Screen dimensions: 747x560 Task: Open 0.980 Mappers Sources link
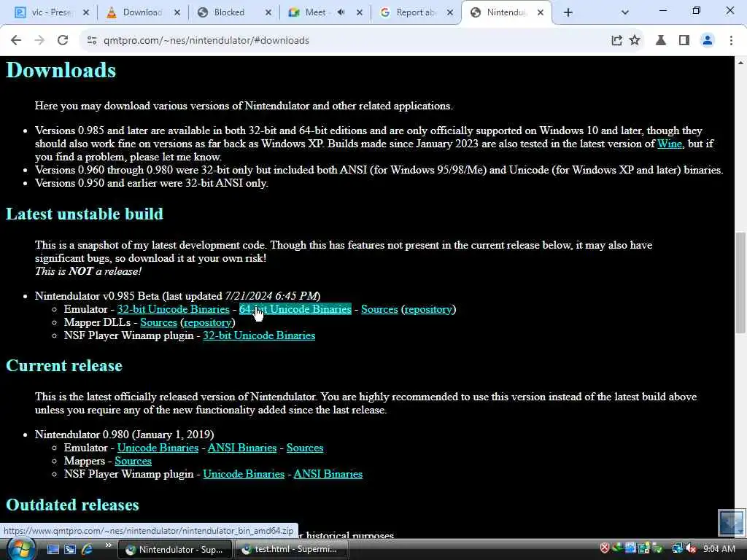133,461
